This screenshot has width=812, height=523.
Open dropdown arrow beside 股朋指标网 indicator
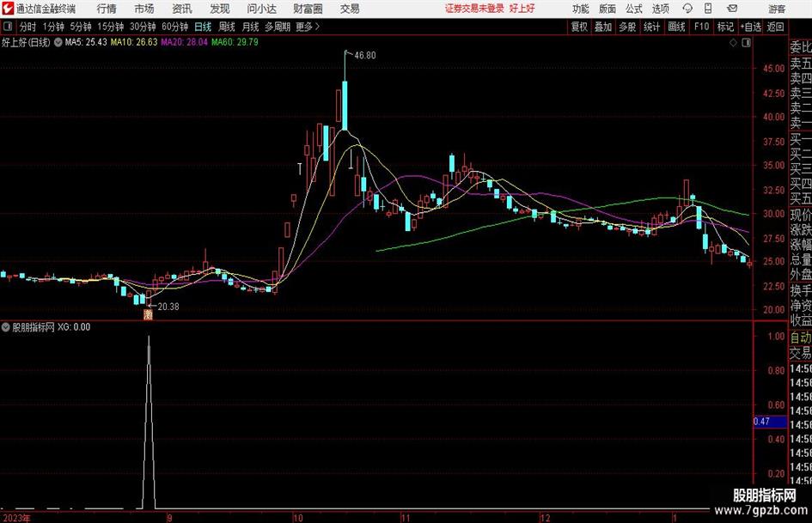(6, 327)
